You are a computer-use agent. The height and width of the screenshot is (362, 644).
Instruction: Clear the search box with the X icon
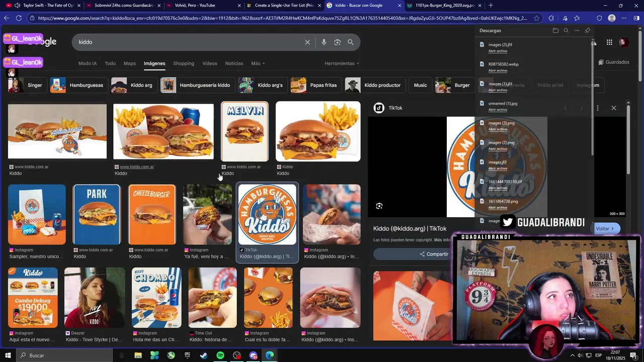(x=307, y=42)
